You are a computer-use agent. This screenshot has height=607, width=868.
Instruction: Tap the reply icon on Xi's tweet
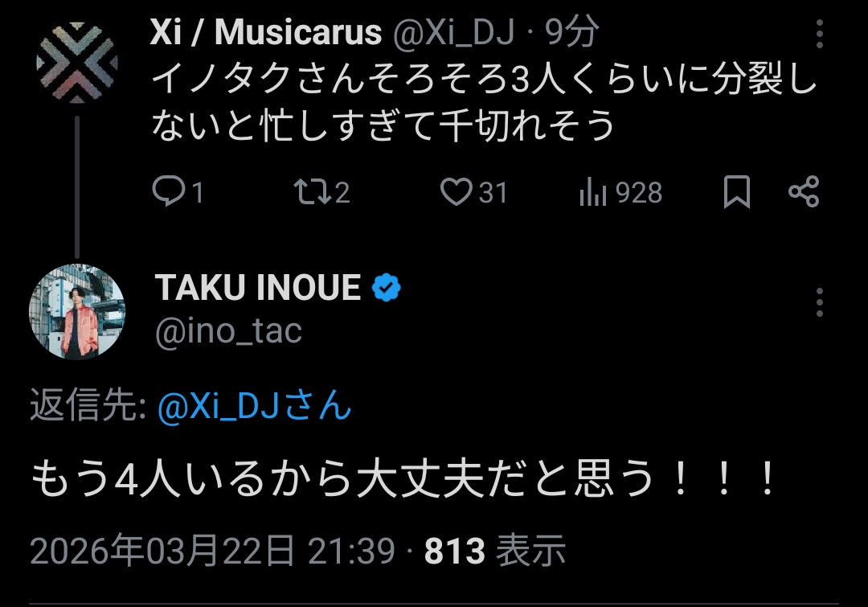[168, 193]
